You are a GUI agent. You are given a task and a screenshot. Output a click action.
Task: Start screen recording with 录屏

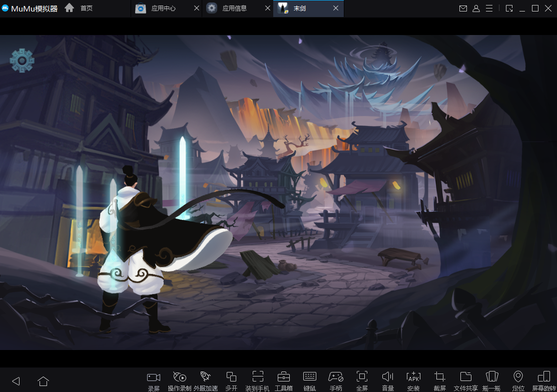click(154, 381)
